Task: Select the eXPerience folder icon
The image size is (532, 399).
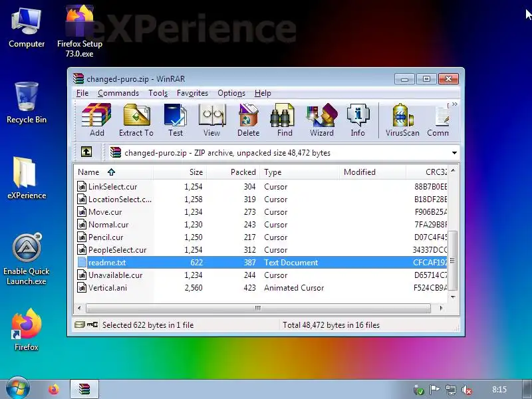Action: pos(27,178)
